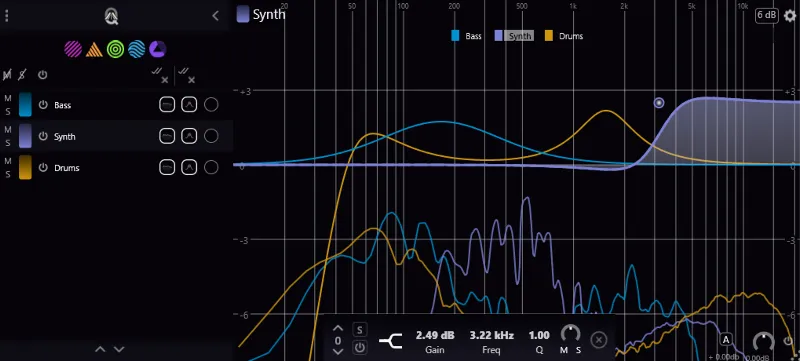This screenshot has height=361, width=800.
Task: Click the purple circle triangle icon
Action: [158, 49]
